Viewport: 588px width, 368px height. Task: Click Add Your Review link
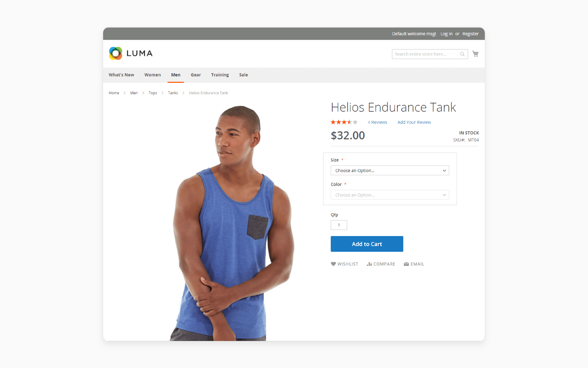pos(413,122)
